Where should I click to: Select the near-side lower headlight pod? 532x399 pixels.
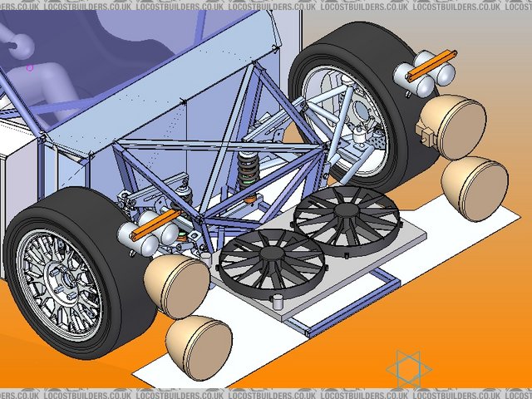(x=199, y=348)
